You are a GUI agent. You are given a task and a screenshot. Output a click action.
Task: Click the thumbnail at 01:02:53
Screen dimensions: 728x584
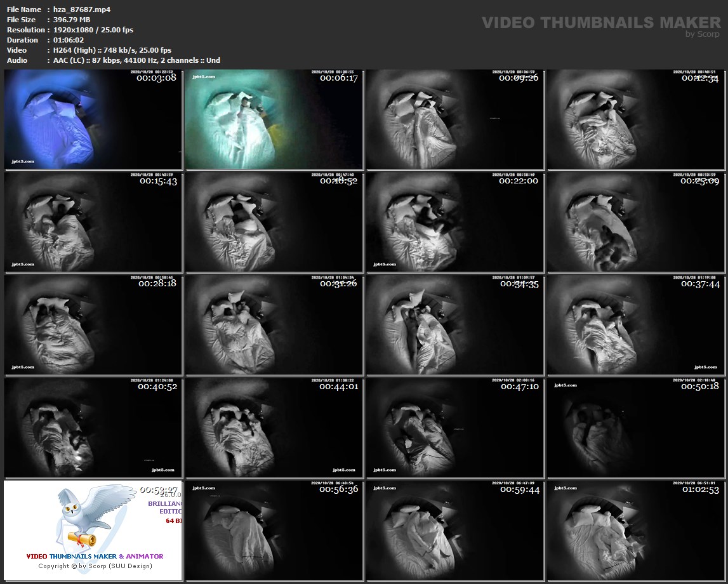[636, 531]
